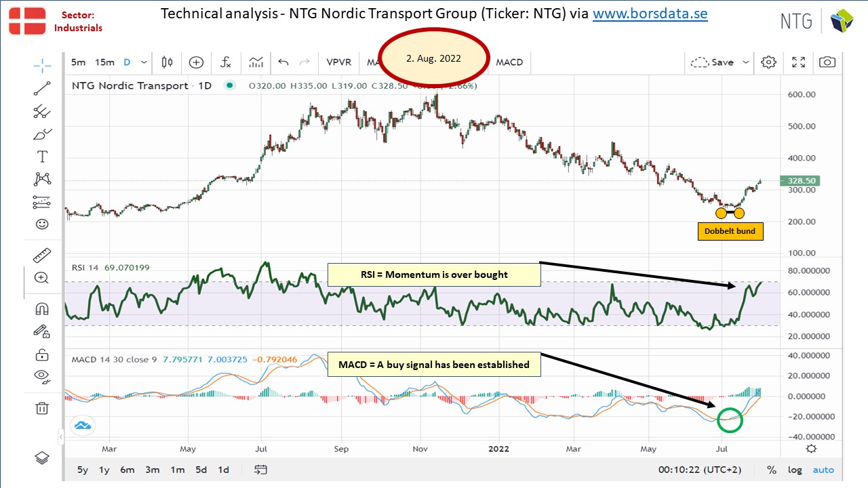Open the fx indicators dialog
This screenshot has height=488, width=868.
[226, 62]
